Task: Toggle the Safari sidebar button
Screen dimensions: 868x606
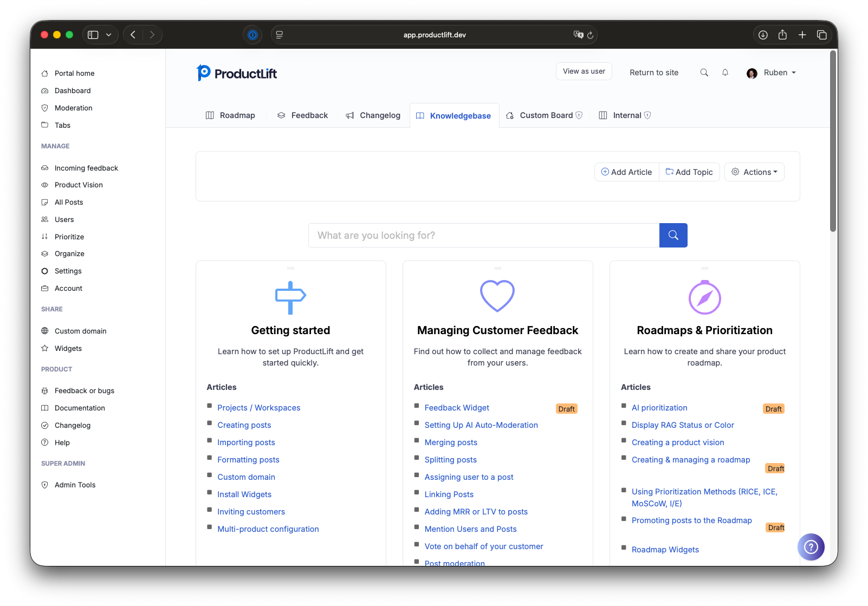Action: pos(93,35)
